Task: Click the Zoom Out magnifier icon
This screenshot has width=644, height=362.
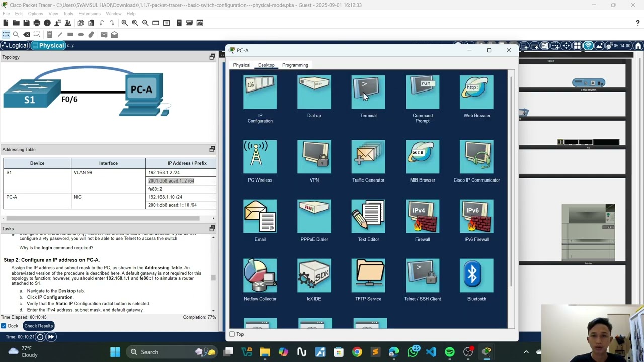Action: click(145, 23)
